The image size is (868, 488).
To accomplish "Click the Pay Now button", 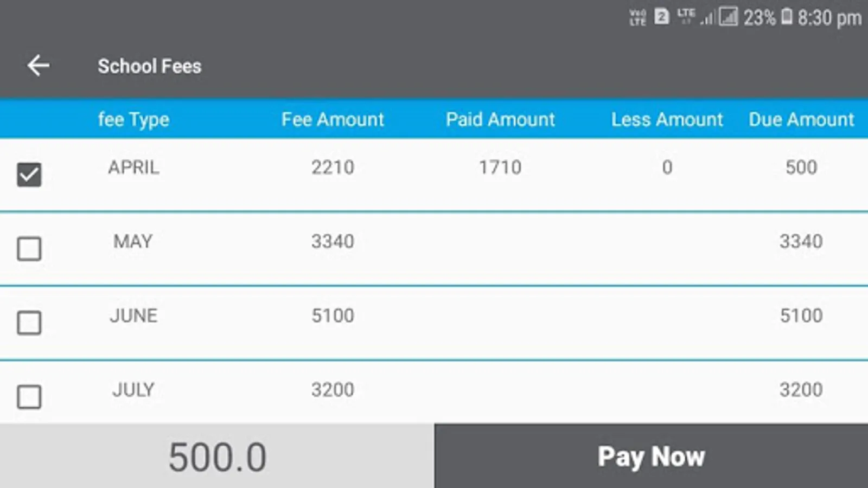I will click(x=651, y=456).
